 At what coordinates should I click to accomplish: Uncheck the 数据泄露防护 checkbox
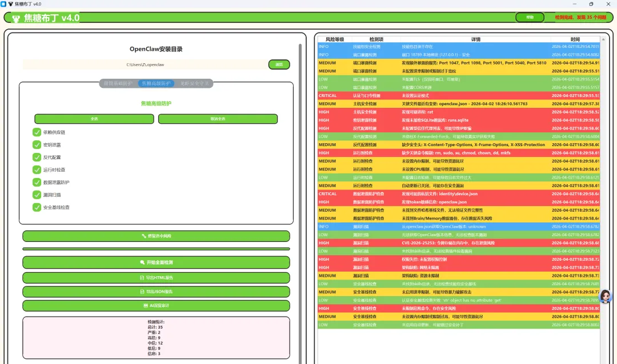[x=37, y=183]
